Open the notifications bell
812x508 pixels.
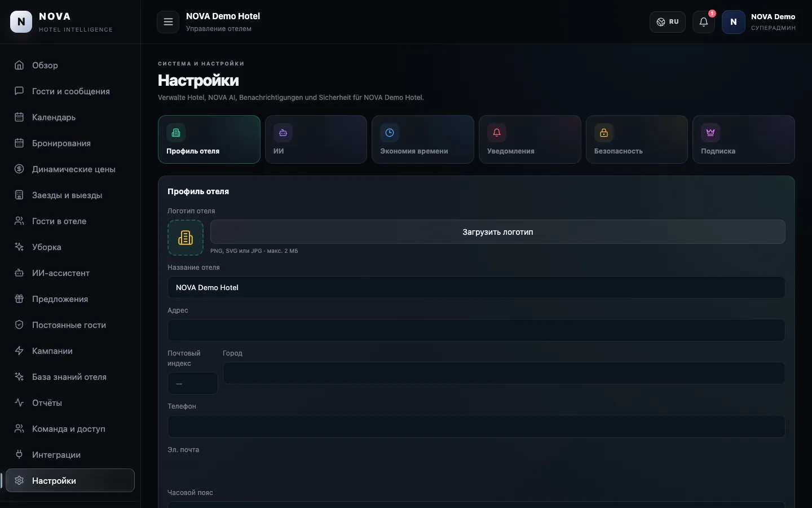tap(704, 22)
